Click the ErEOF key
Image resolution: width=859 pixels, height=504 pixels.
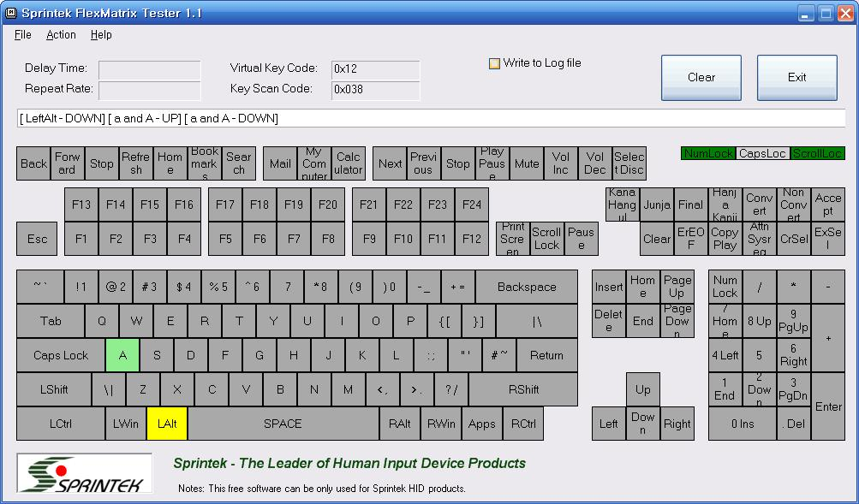tap(691, 239)
